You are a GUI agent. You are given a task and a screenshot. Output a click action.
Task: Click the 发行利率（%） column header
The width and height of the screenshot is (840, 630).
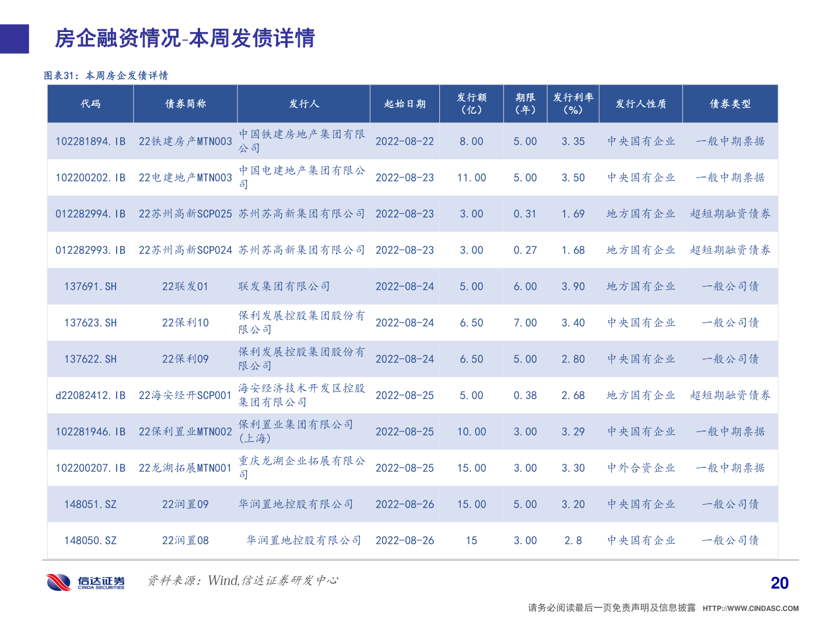573,103
